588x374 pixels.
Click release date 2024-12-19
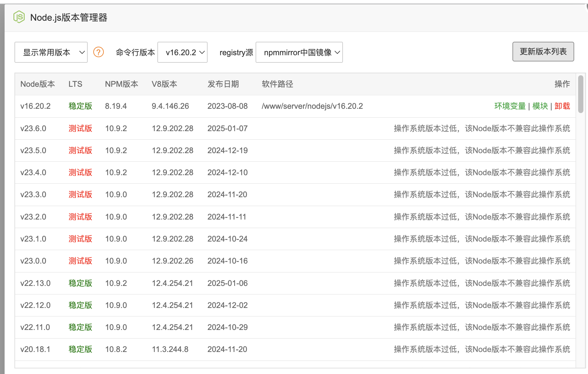tap(227, 151)
